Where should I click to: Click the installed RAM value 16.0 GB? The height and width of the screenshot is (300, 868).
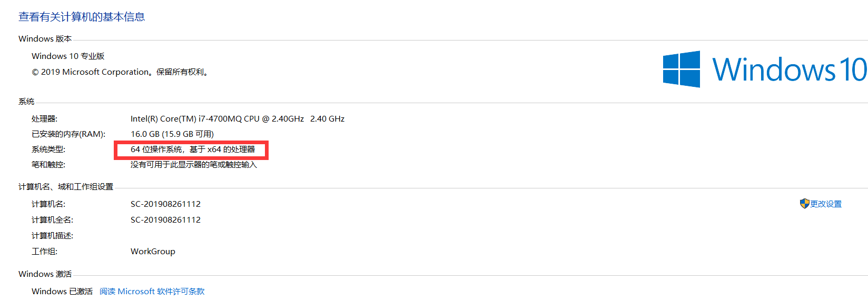click(x=172, y=134)
